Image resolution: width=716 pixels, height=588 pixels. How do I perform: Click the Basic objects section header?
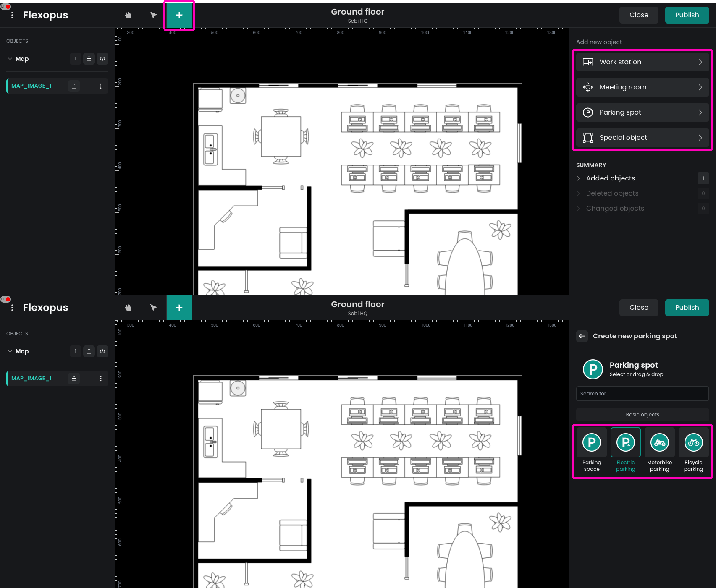coord(642,415)
